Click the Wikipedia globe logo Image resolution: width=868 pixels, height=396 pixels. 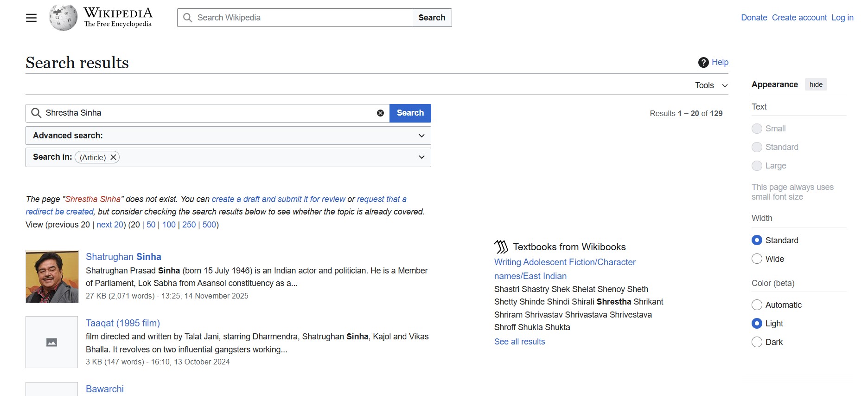63,18
